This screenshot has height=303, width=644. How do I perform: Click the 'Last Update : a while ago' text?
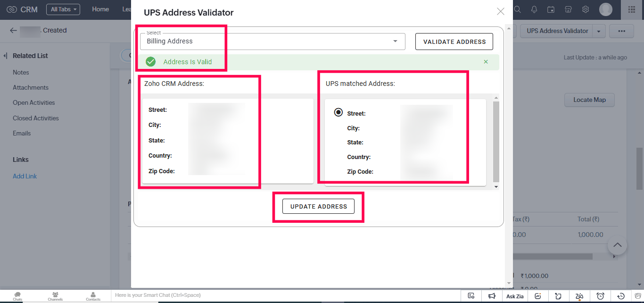point(595,58)
